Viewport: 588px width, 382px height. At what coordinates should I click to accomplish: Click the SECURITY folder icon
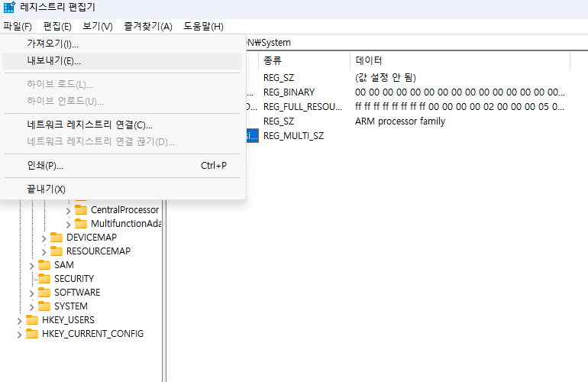click(x=44, y=279)
